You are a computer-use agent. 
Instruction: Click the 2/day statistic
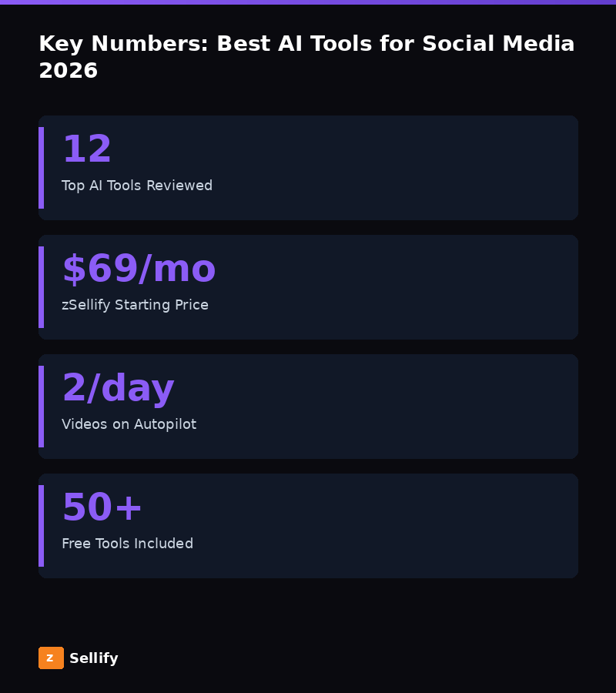click(x=118, y=389)
